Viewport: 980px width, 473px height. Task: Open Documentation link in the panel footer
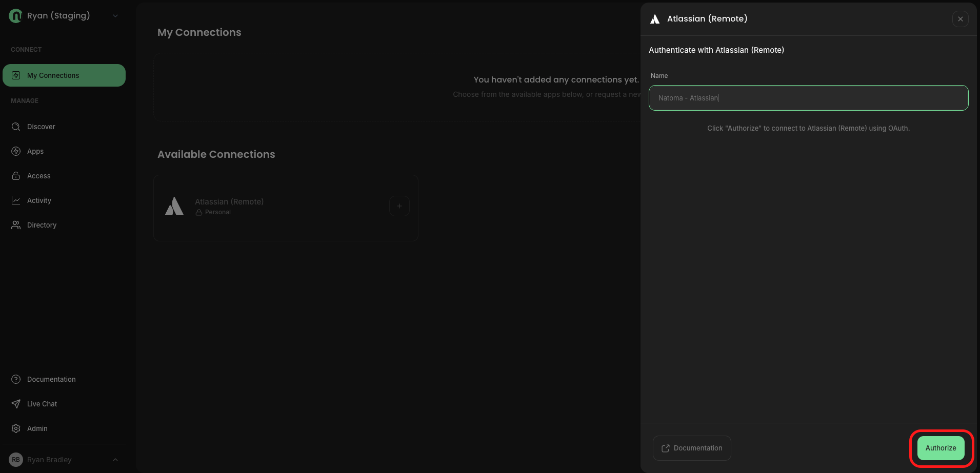pyautogui.click(x=692, y=448)
